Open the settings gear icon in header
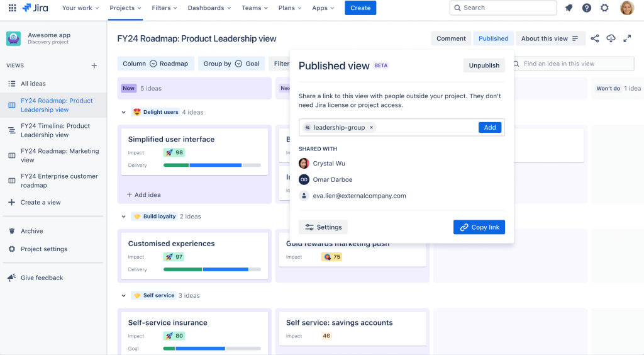This screenshot has width=644, height=355. click(x=604, y=8)
